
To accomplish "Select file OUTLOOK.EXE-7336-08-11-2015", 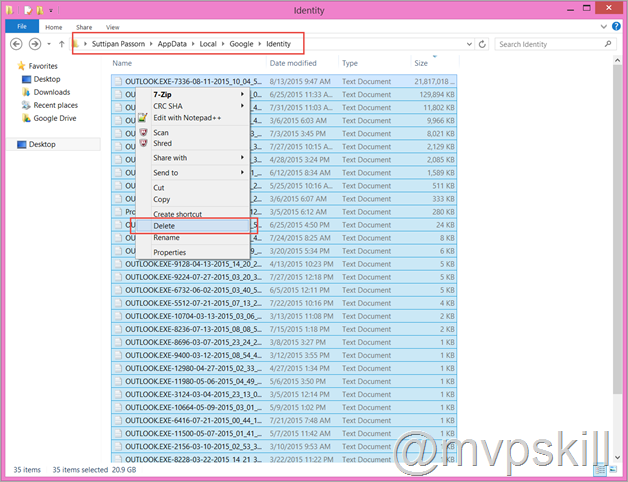I will coord(284,81).
